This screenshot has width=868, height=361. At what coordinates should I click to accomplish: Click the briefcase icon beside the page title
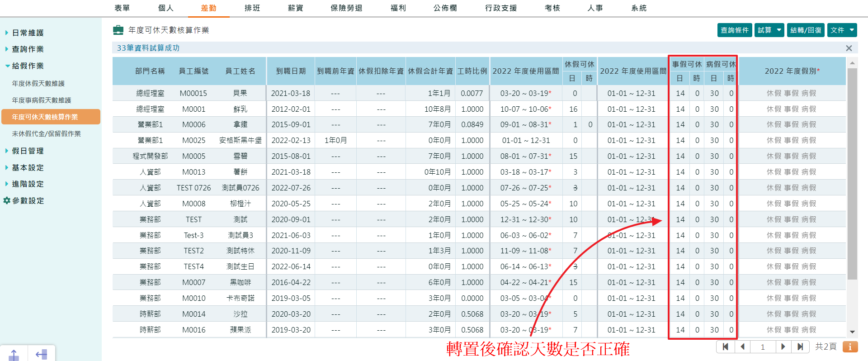(x=118, y=30)
